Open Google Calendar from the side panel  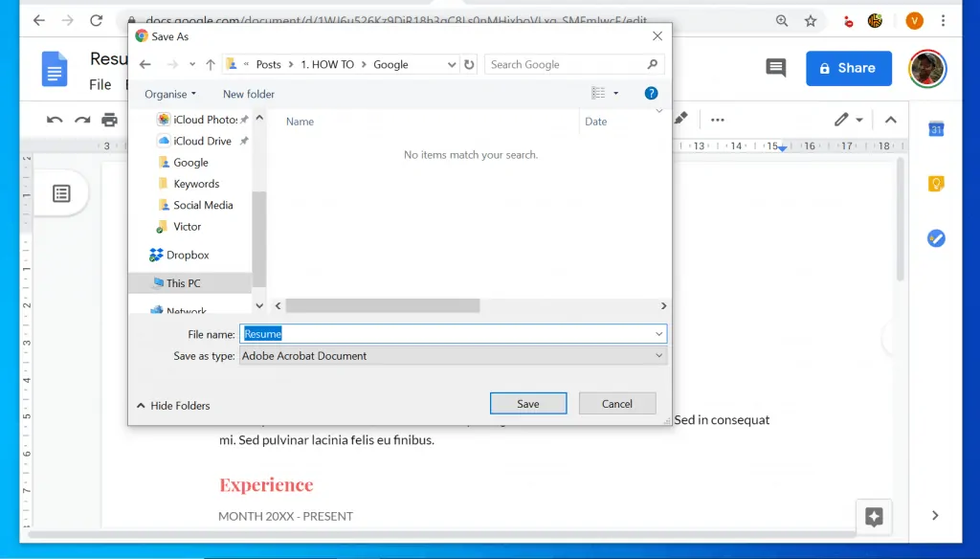click(x=935, y=129)
